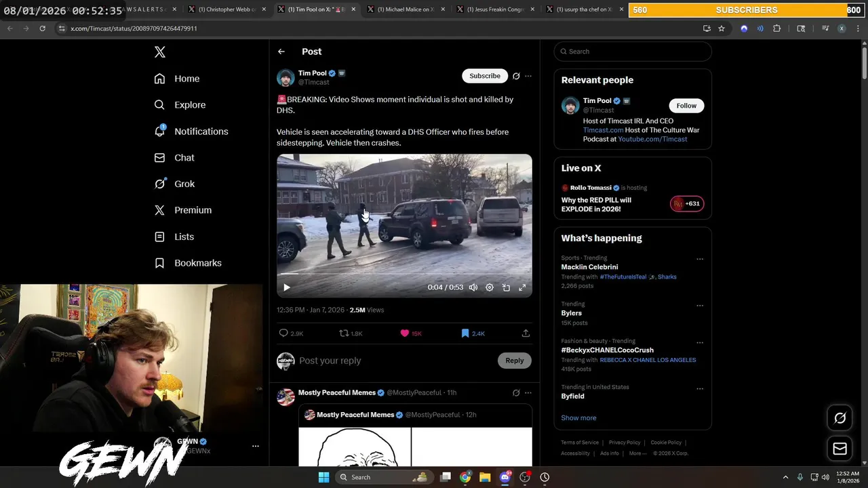The width and height of the screenshot is (868, 488).
Task: Click Grok icon on Mostly Peaceful Memes reply
Action: tap(516, 392)
